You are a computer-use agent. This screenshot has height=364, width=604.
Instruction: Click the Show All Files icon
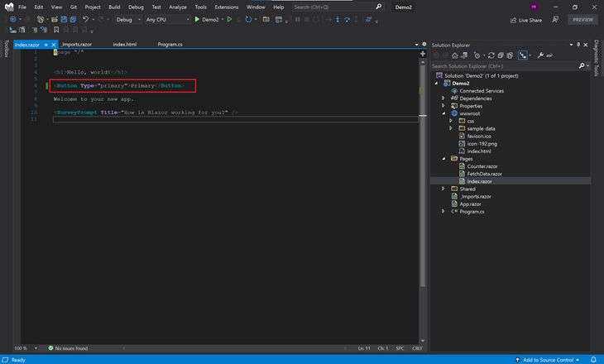[x=510, y=55]
